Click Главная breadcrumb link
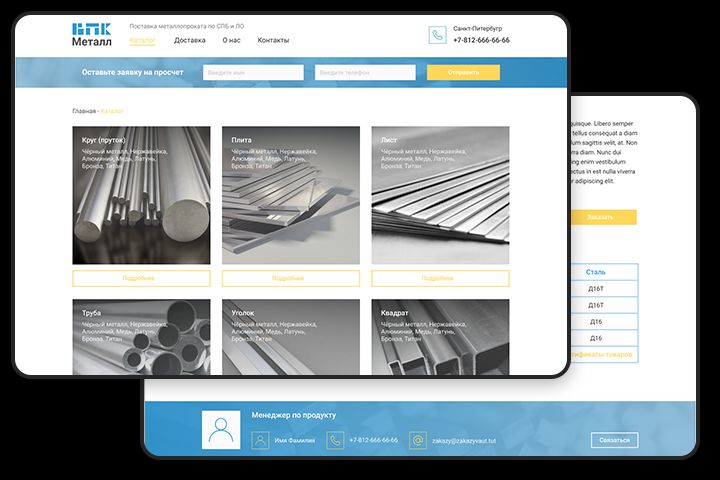The image size is (720, 480). click(84, 111)
